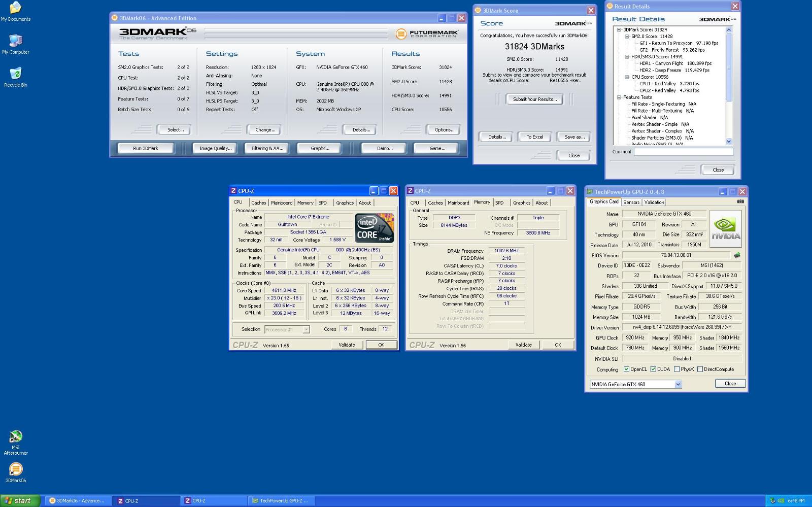Click Result Details window title icon
812x507 pixels.
610,6
